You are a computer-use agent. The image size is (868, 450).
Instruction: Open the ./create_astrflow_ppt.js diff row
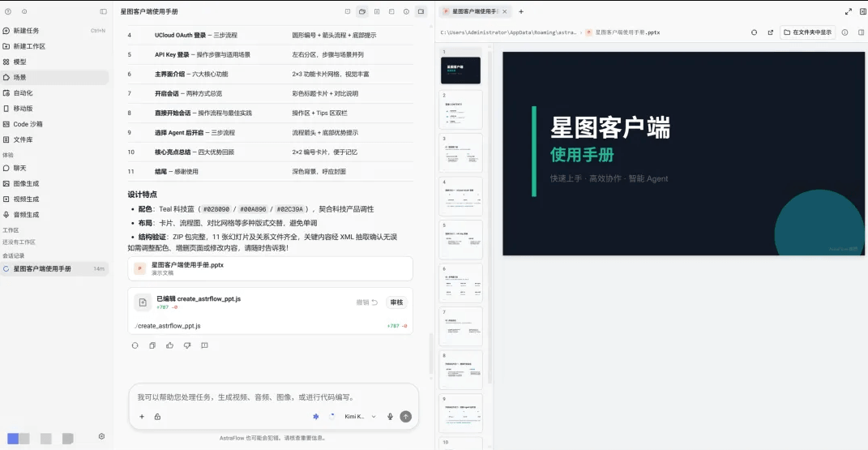coord(270,326)
